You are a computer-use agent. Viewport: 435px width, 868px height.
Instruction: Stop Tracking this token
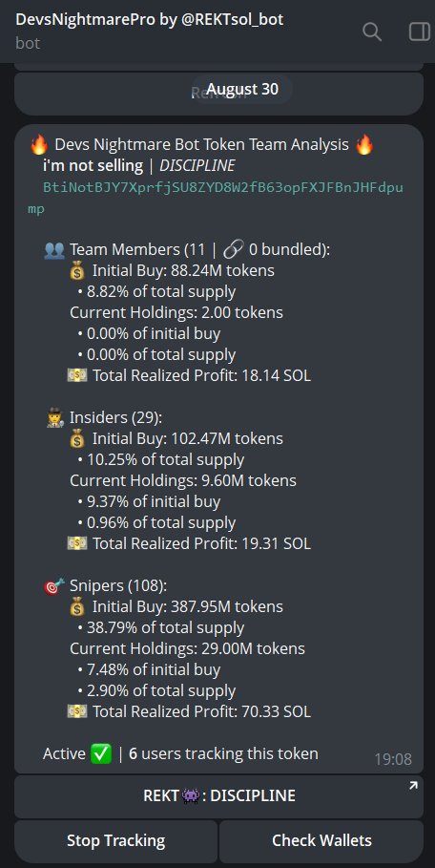point(115,841)
